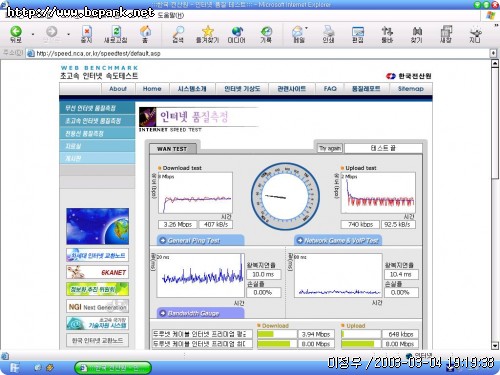Open the 한국 인터넷 교환노드 banner
500x375 pixels.
tap(97, 340)
